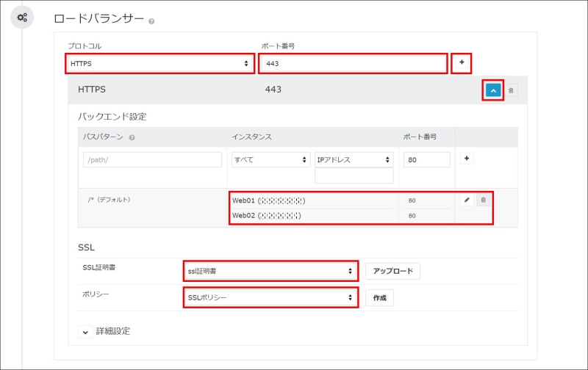Open the SSLポリシー dropdown
The height and width of the screenshot is (370, 588).
point(270,297)
